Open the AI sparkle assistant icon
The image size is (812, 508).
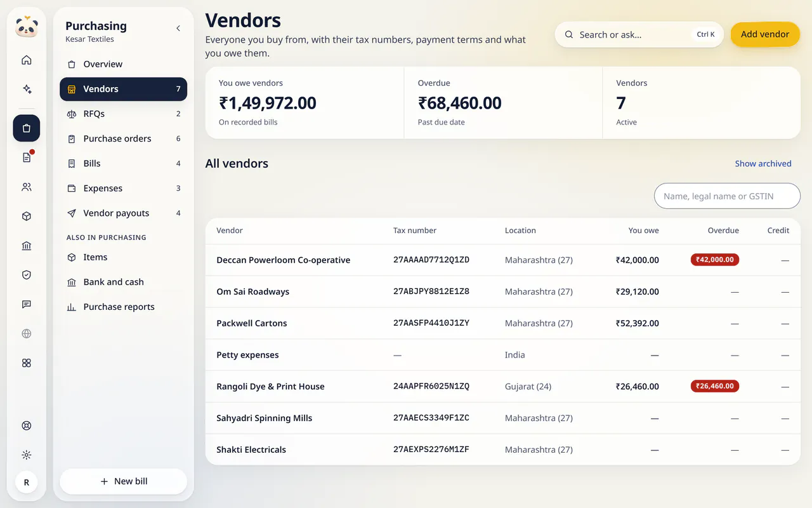pyautogui.click(x=27, y=90)
